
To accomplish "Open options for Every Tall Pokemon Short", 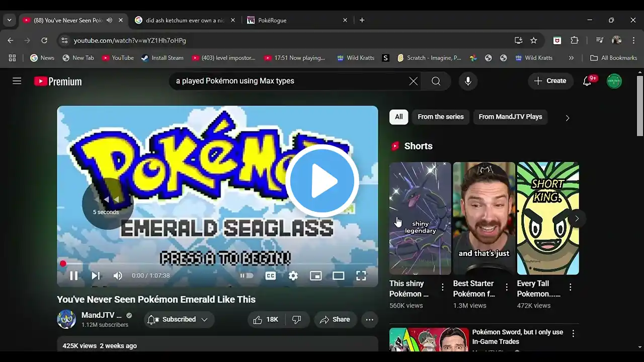I will coord(571,287).
